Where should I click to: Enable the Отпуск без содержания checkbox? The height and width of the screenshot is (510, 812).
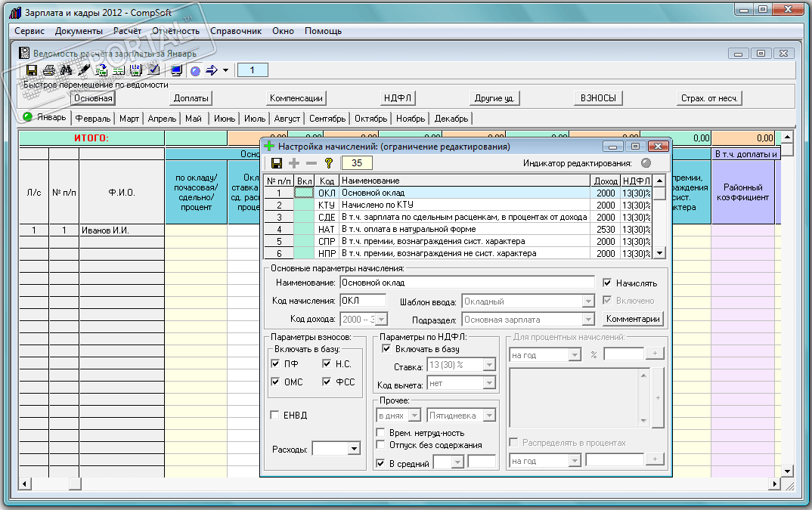click(380, 444)
